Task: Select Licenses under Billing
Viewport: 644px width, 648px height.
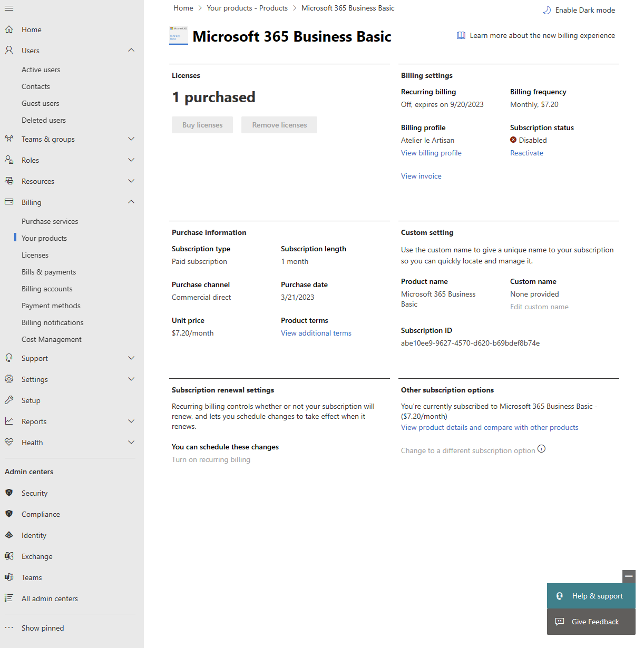Action: tap(35, 254)
